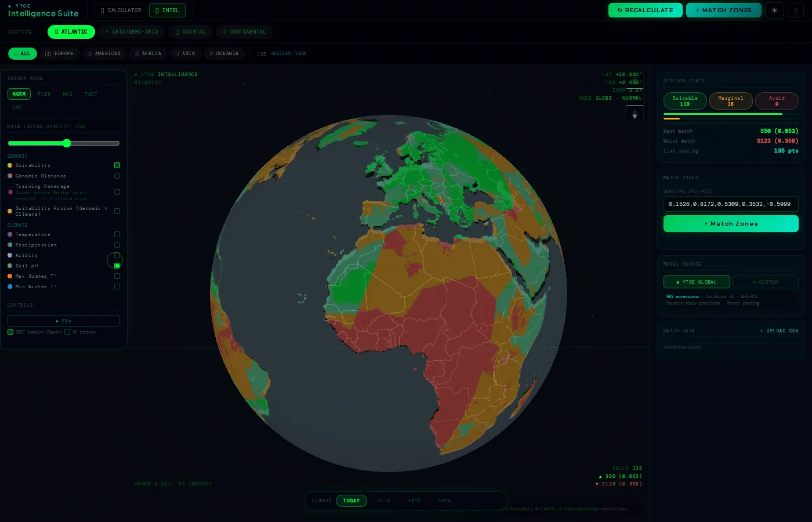
Task: Select the All regions filter
Action: coord(22,53)
